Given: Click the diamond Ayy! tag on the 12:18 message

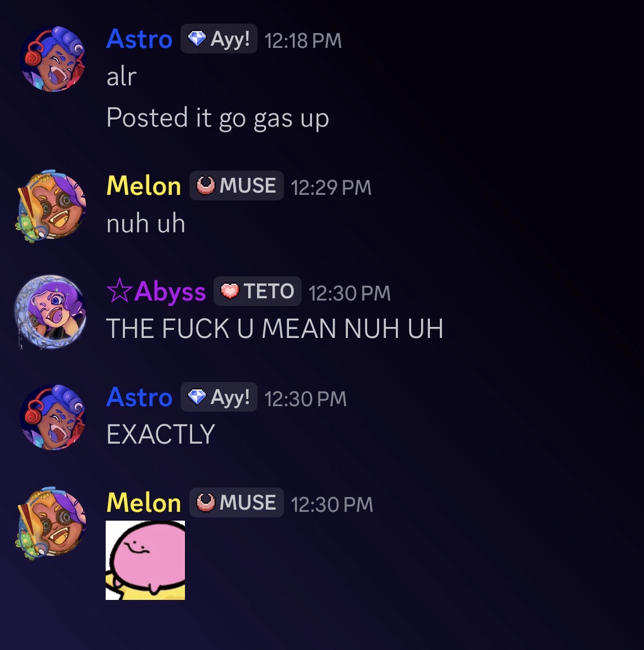Looking at the screenshot, I should click(219, 39).
